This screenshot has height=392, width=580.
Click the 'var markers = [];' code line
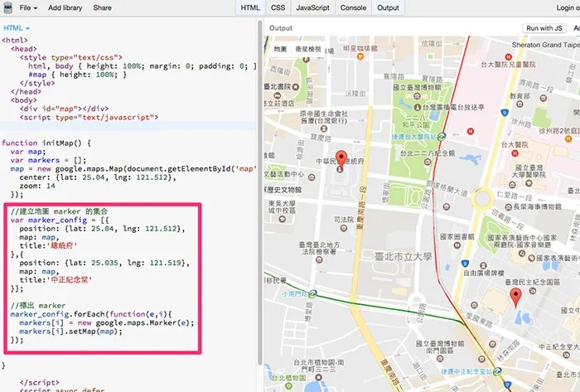(x=48, y=161)
